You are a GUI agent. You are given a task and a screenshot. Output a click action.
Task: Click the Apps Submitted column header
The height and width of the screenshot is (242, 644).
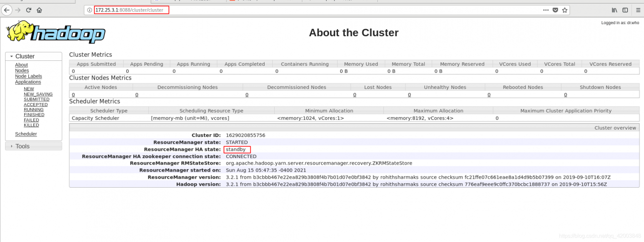pos(96,64)
